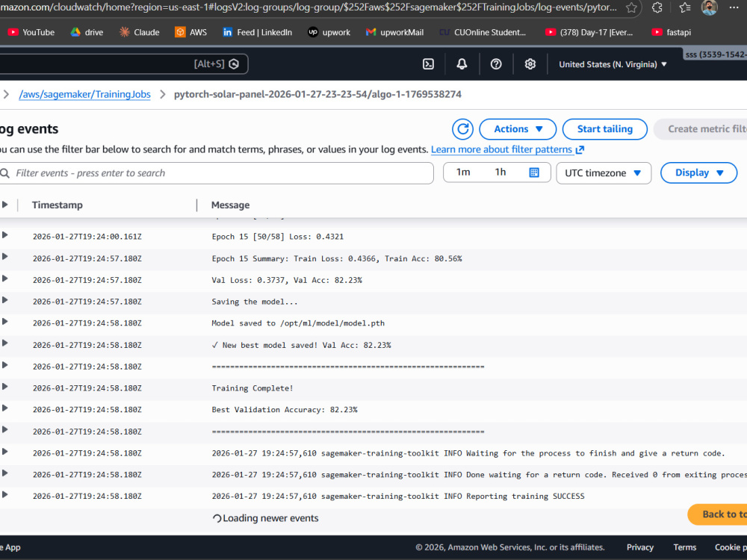Click the browser address bar URL

[309, 7]
